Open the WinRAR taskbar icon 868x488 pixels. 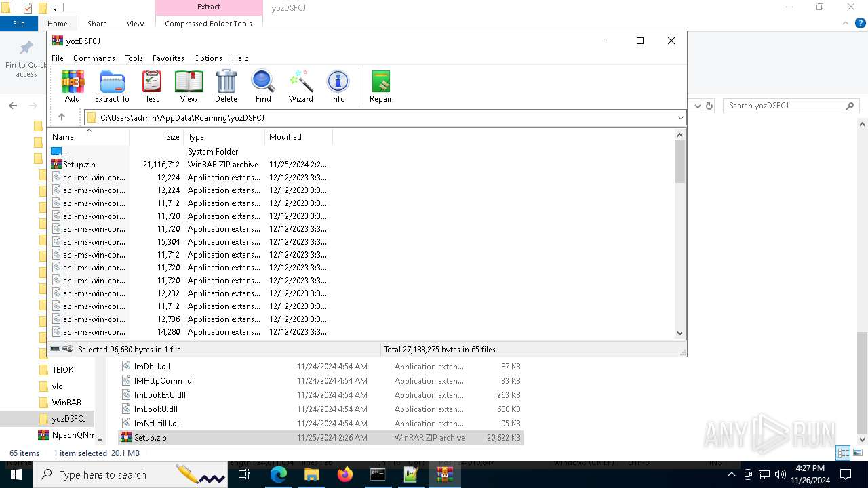click(x=444, y=474)
